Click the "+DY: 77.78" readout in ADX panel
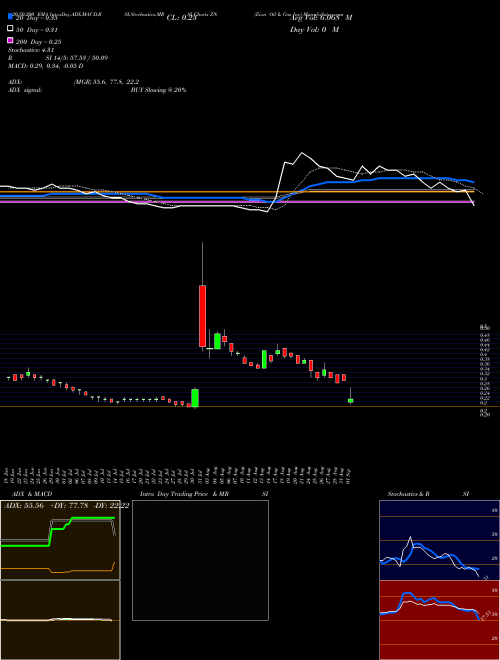The height and width of the screenshot is (660, 500). coord(69,506)
